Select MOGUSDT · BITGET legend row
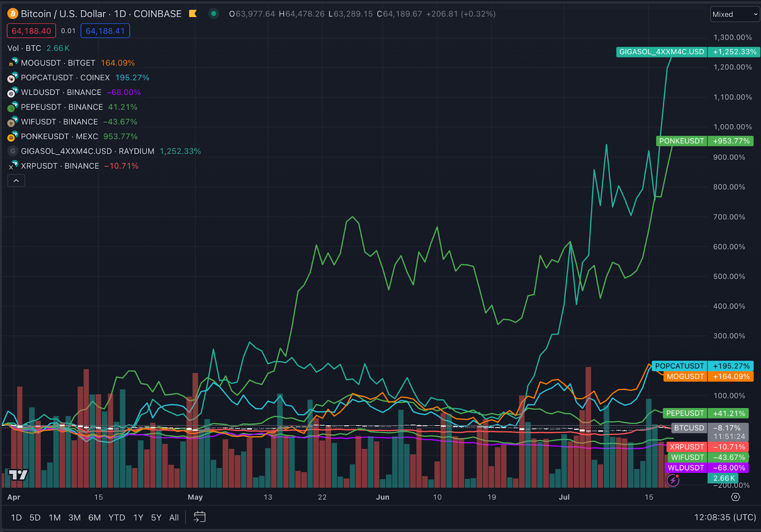Screen dimensions: 761x532 [71, 63]
